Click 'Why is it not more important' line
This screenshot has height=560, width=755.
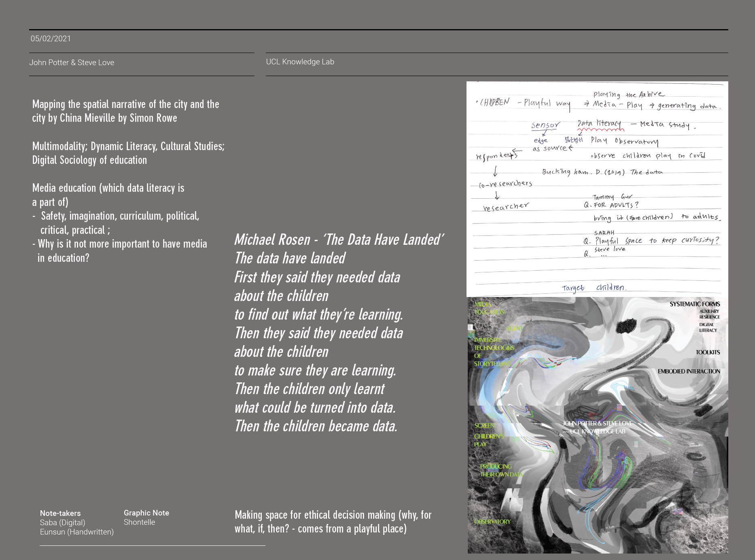coord(123,244)
